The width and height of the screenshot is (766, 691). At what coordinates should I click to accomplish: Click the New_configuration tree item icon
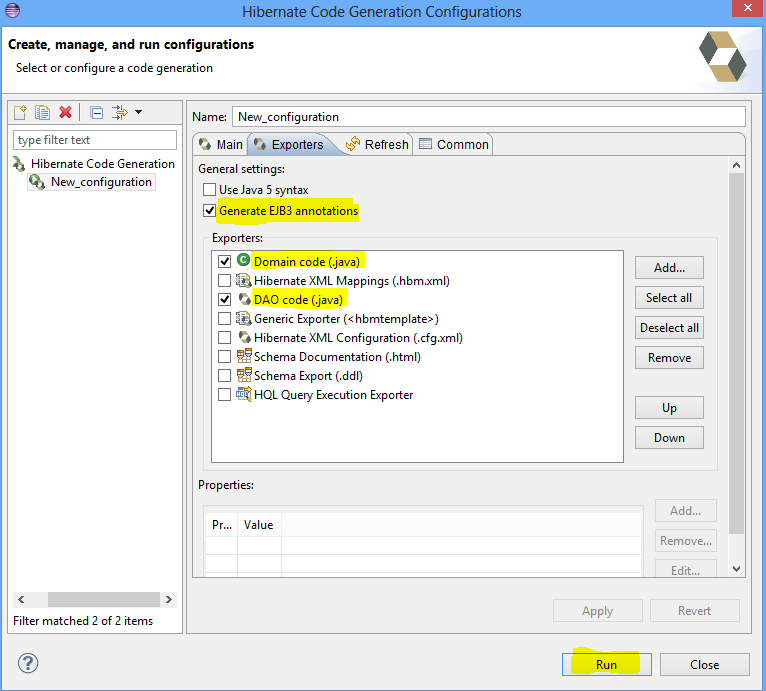[37, 182]
